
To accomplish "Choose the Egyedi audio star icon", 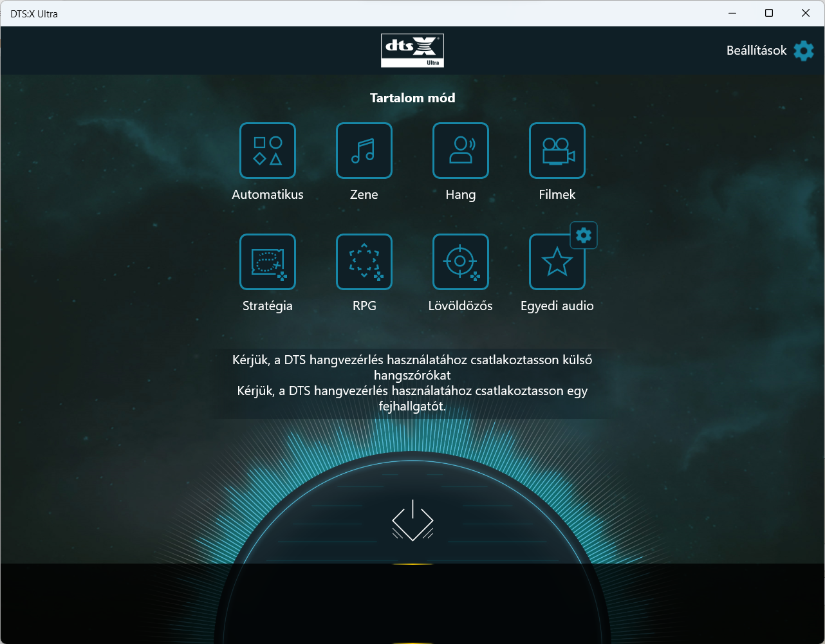I will (557, 262).
